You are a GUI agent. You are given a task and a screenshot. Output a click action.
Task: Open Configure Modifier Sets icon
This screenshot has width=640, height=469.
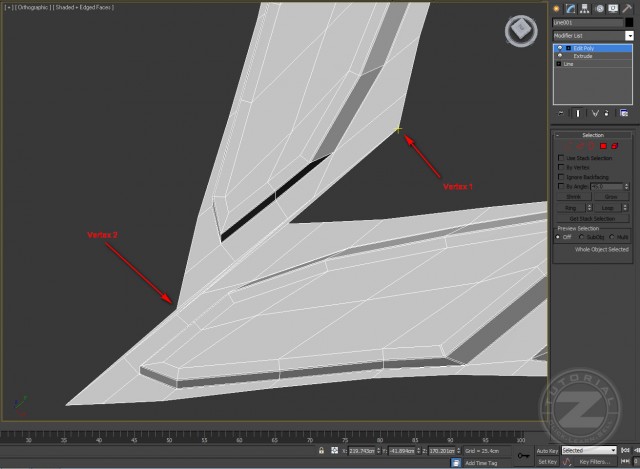624,113
